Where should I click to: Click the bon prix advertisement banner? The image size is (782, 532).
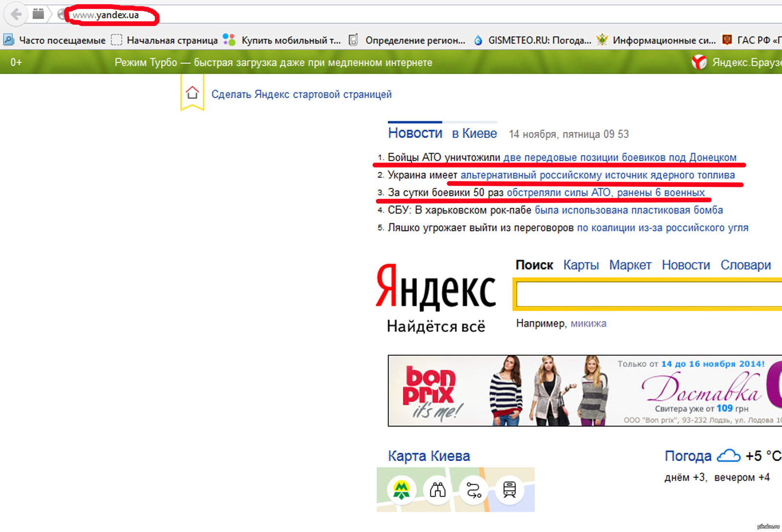click(585, 391)
